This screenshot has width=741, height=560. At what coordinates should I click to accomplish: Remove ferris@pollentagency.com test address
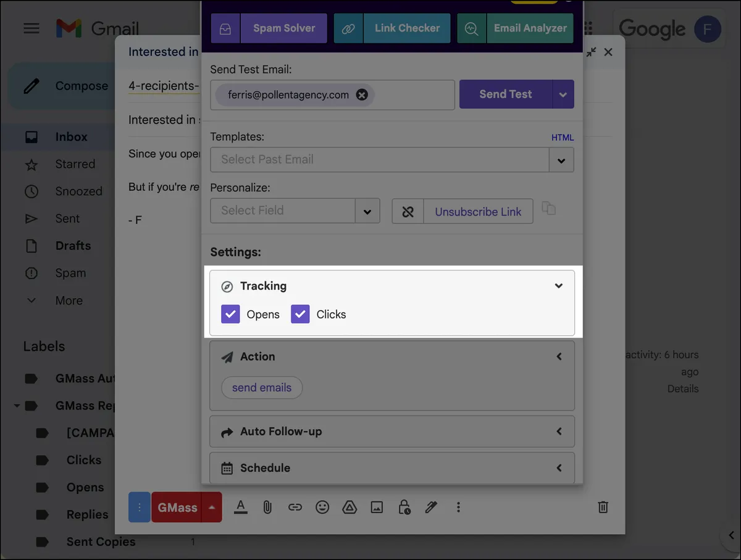[362, 95]
